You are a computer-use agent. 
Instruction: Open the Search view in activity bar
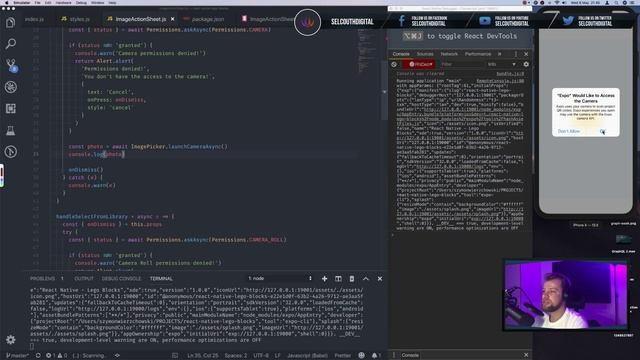click(x=11, y=43)
